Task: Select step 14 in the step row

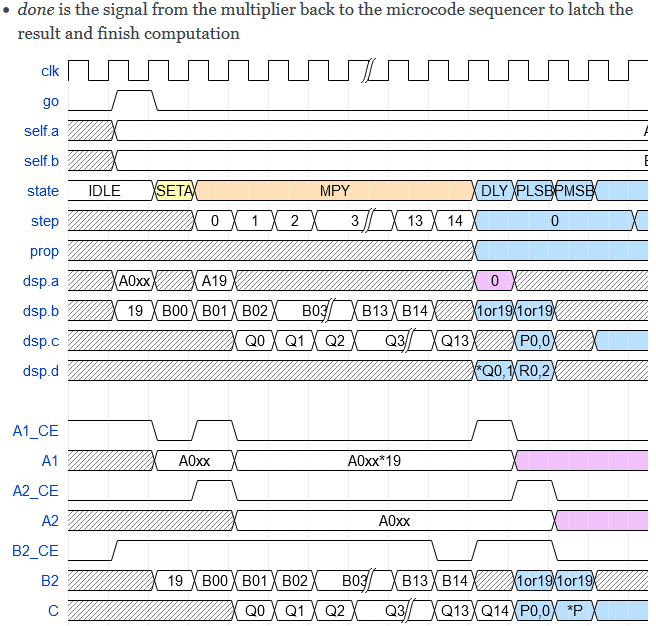Action: pos(454,221)
